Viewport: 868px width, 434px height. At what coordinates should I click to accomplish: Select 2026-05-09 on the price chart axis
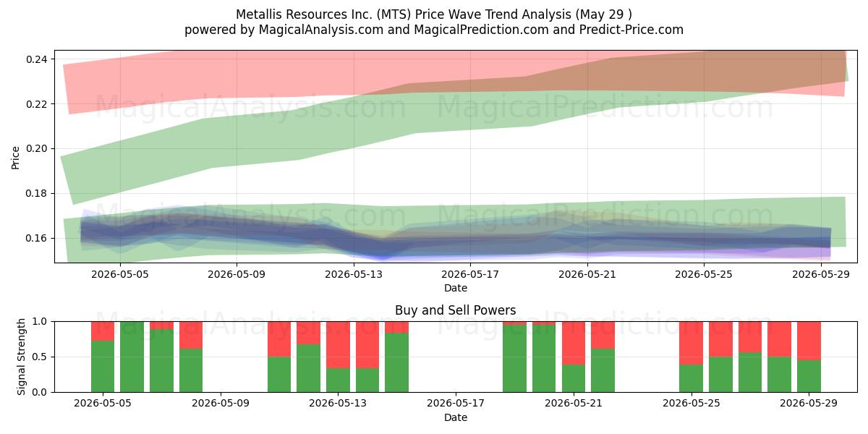(235, 274)
